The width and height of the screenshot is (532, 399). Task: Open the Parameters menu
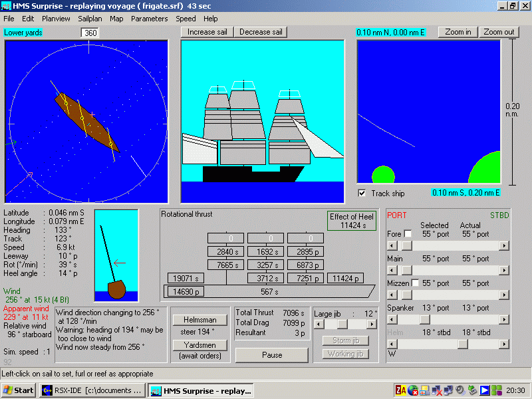click(x=149, y=19)
